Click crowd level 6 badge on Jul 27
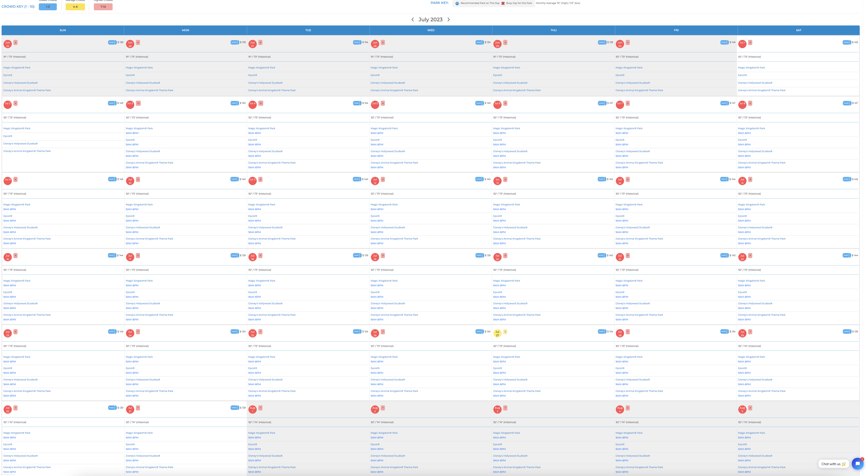This screenshot has width=868, height=476. (x=505, y=332)
